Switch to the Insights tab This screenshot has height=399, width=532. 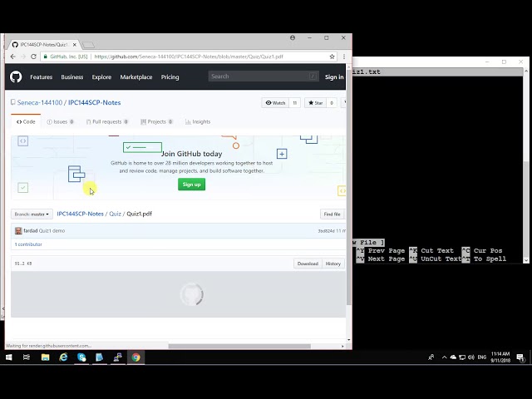coord(198,121)
